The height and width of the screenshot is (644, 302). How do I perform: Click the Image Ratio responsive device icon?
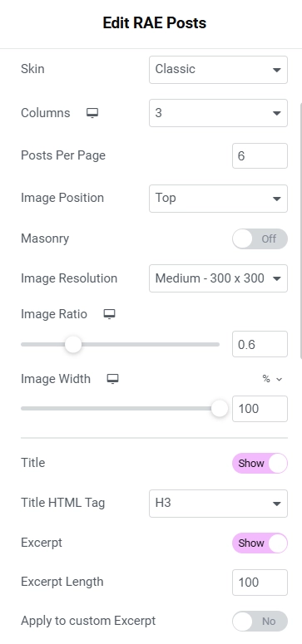point(109,314)
